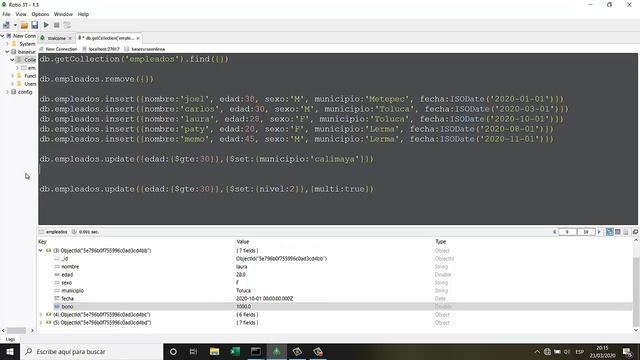Click localhost:27017 label in query header
Screen dimensions: 640x360
point(104,49)
